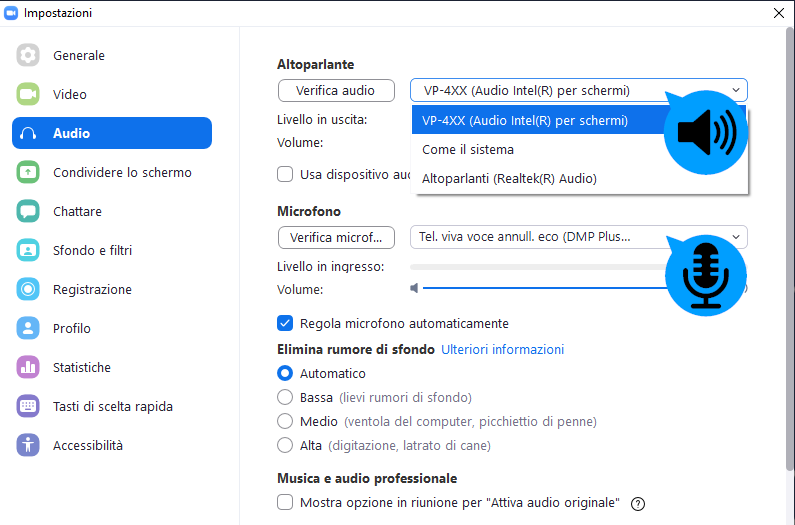This screenshot has height=525, width=795.
Task: Switch to Tasti di scelta rapida section
Action: click(x=112, y=406)
